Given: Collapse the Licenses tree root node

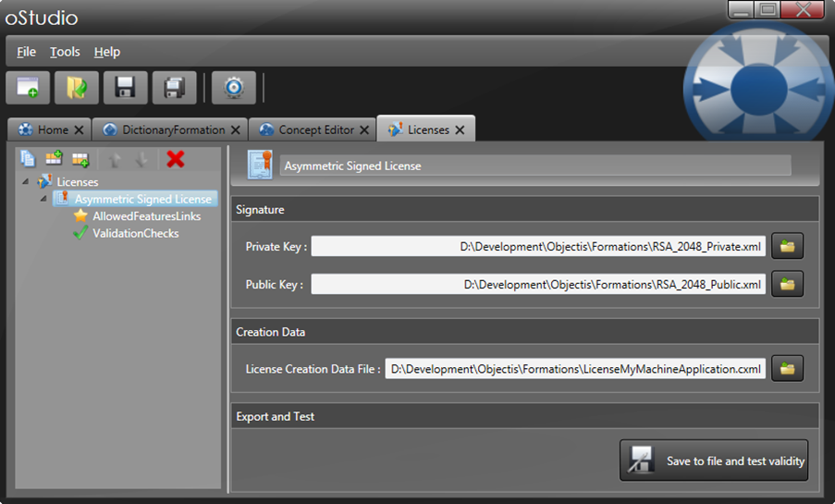Looking at the screenshot, I should coord(25,181).
